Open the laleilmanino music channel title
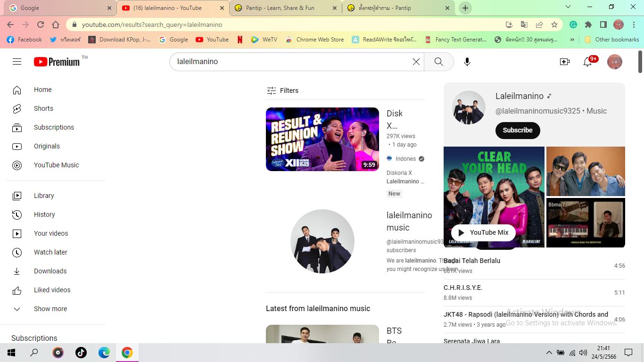 (x=409, y=221)
